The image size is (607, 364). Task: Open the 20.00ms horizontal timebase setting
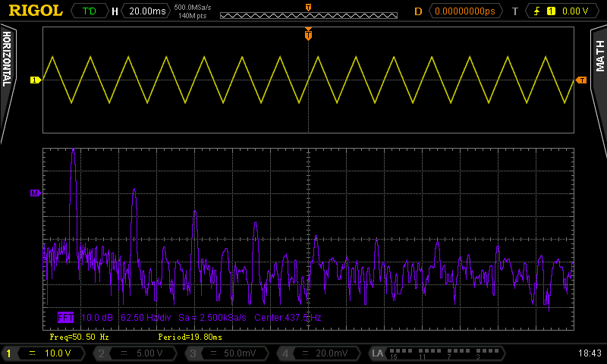(147, 11)
